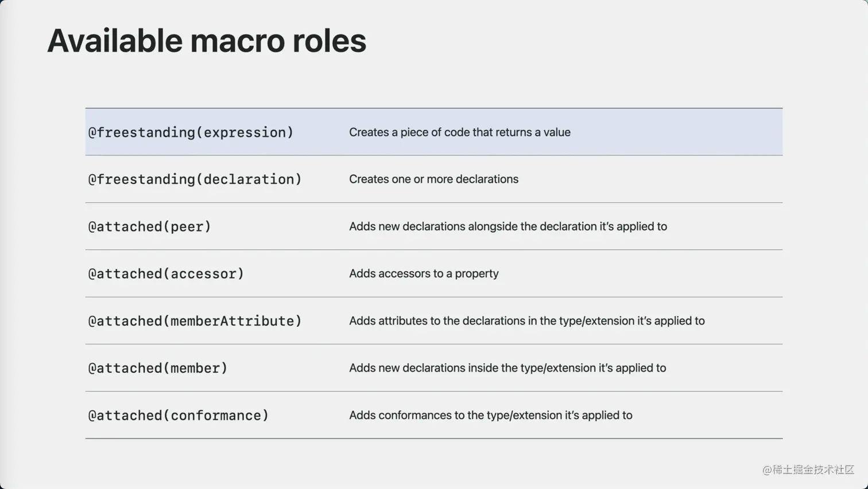Click 'Creates one or more declarations' text
Image resolution: width=868 pixels, height=489 pixels.
click(x=433, y=179)
